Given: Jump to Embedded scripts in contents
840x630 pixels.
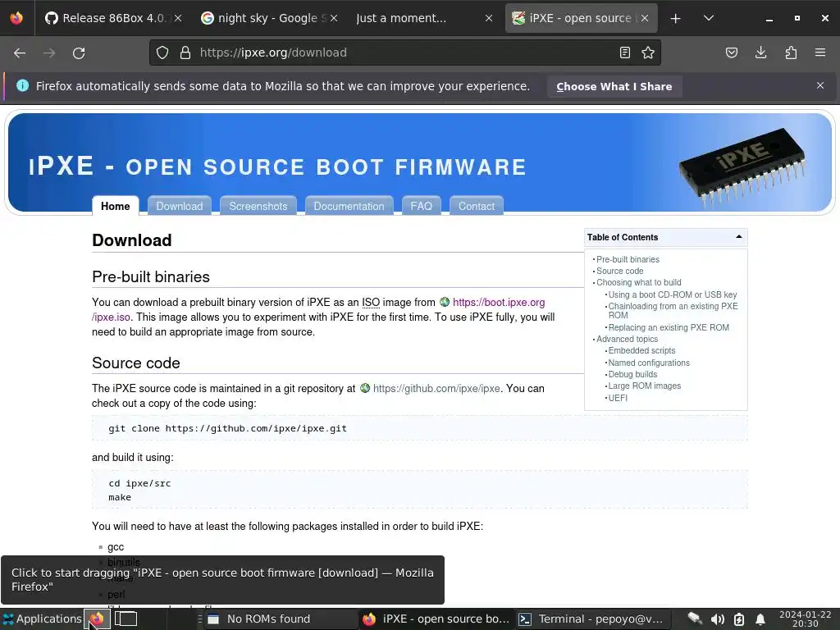Looking at the screenshot, I should [641, 350].
